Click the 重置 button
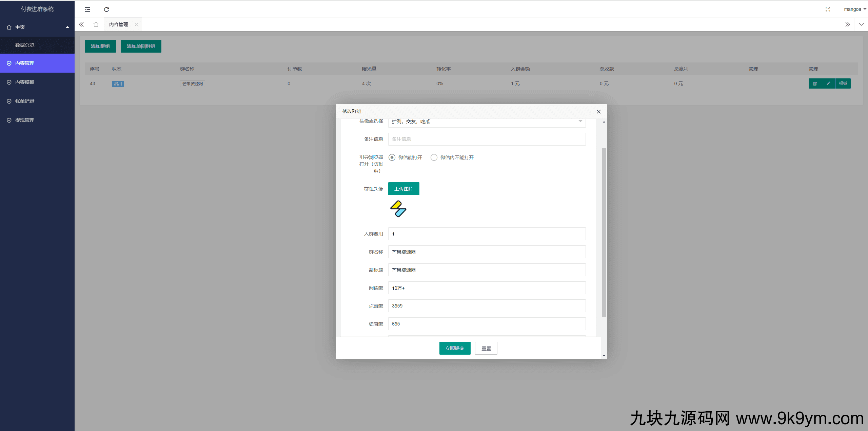Screen dimensions: 868x431 (486, 348)
